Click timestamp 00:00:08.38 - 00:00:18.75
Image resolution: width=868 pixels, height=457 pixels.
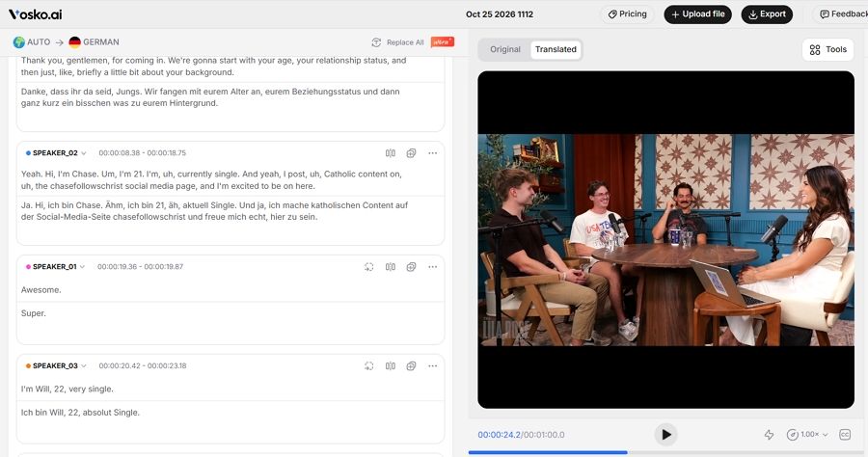[143, 153]
